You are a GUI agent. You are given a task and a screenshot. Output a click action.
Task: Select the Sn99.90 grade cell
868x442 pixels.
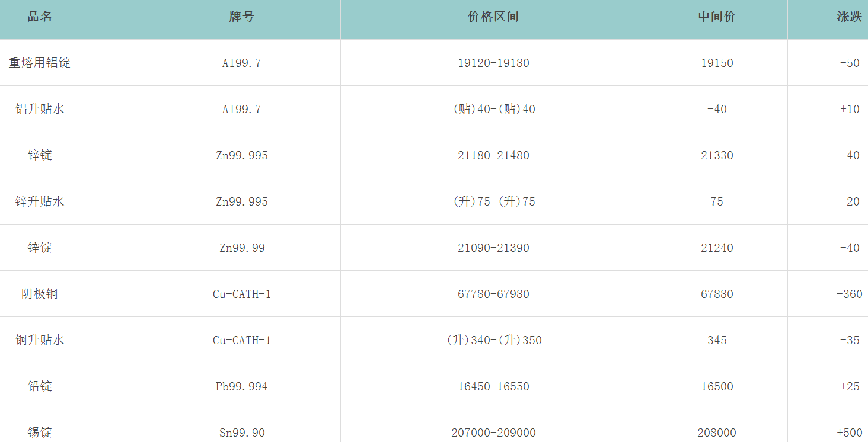click(241, 433)
